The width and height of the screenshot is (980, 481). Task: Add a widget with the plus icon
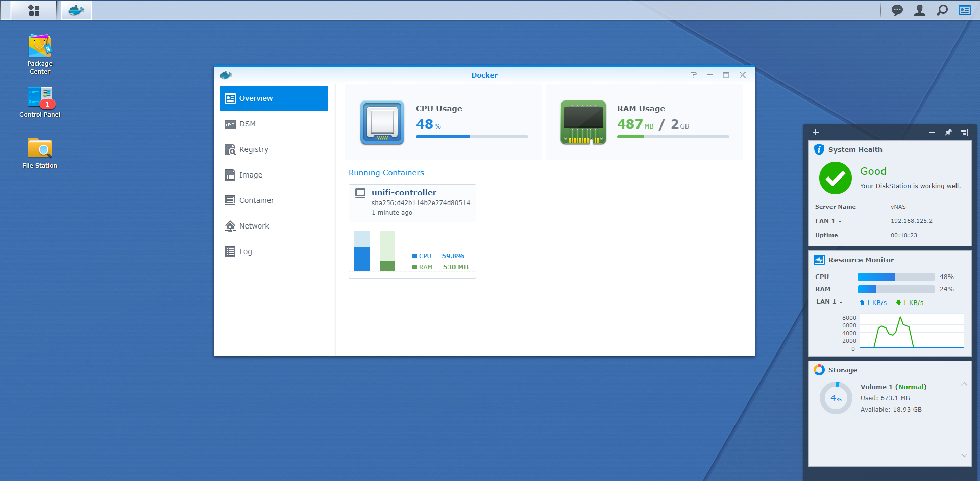(x=816, y=132)
